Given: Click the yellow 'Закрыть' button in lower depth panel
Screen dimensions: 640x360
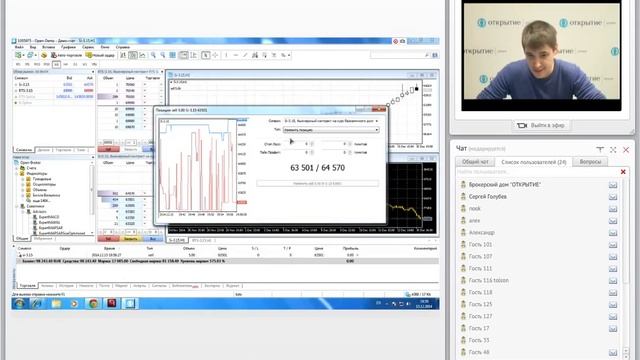Looking at the screenshot, I should point(131,239).
